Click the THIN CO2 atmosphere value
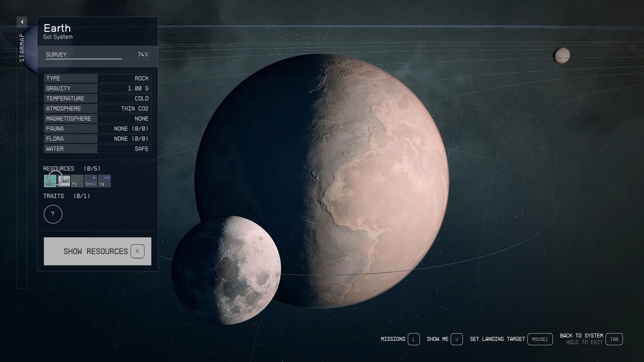 coord(135,109)
